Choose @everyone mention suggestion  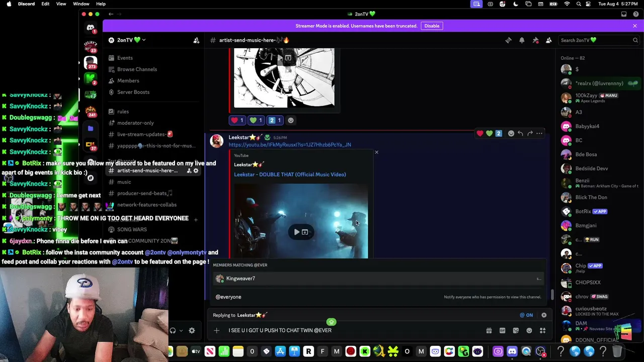click(379, 297)
